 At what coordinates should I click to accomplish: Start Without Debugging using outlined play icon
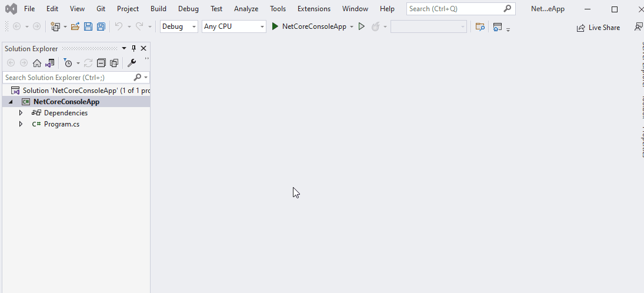point(362,26)
